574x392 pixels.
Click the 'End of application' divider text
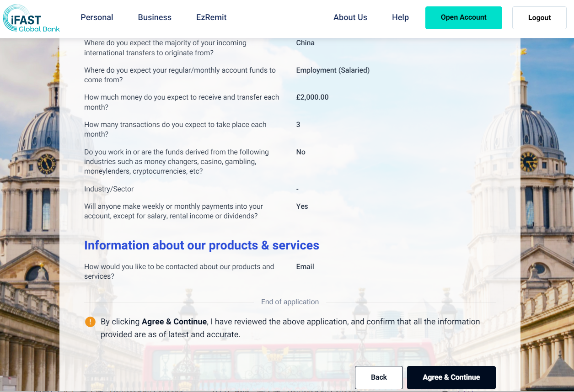point(290,302)
